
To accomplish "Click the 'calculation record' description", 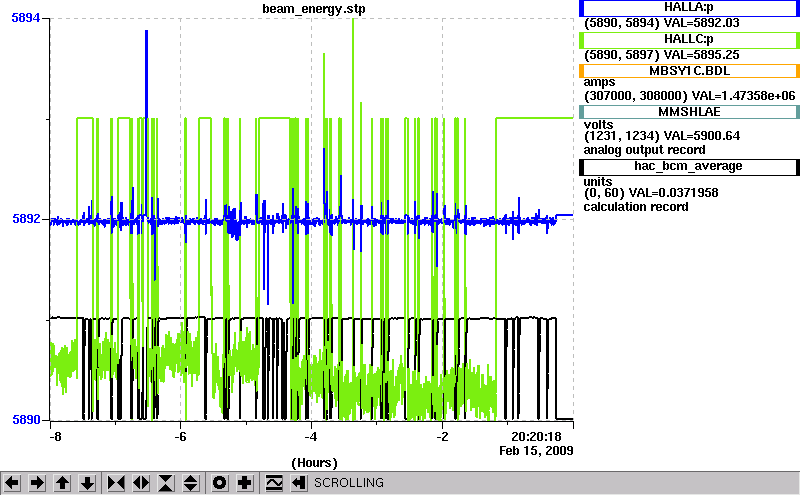I will pos(636,207).
